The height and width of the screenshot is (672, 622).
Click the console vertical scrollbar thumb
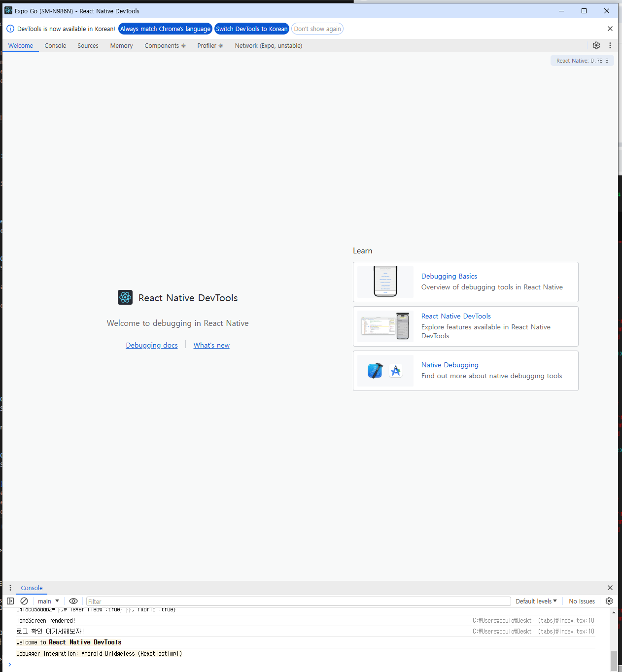(x=614, y=661)
